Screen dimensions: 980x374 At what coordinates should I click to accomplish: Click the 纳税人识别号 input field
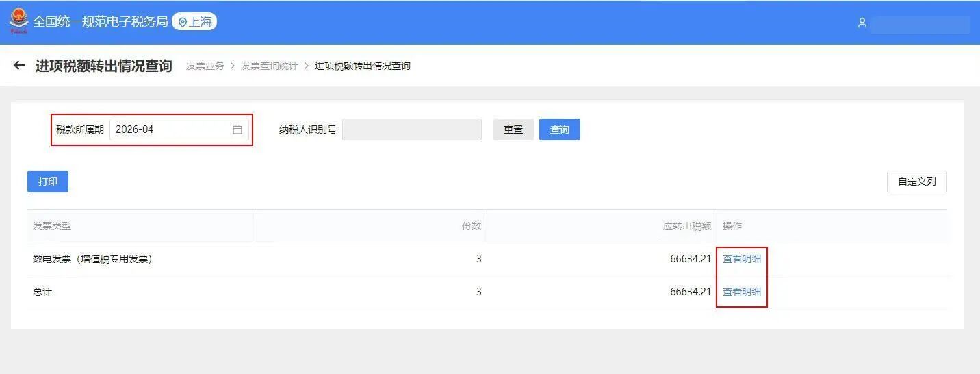pos(412,129)
